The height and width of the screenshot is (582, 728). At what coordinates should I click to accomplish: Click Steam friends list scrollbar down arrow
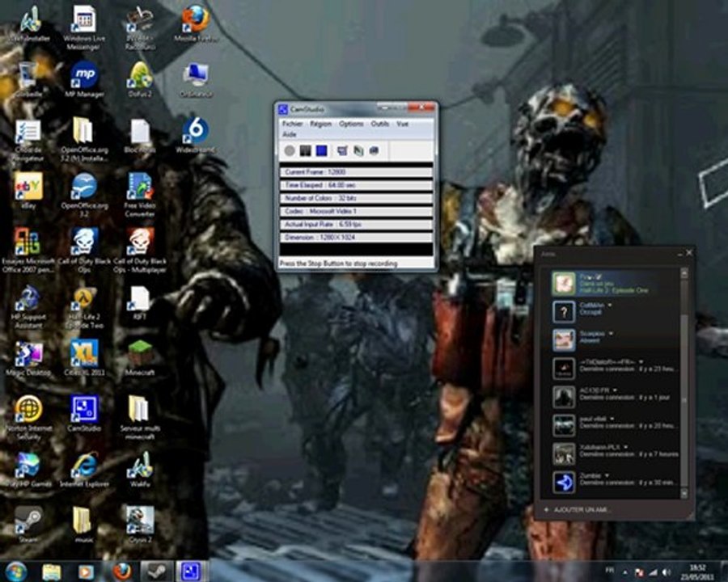point(684,494)
